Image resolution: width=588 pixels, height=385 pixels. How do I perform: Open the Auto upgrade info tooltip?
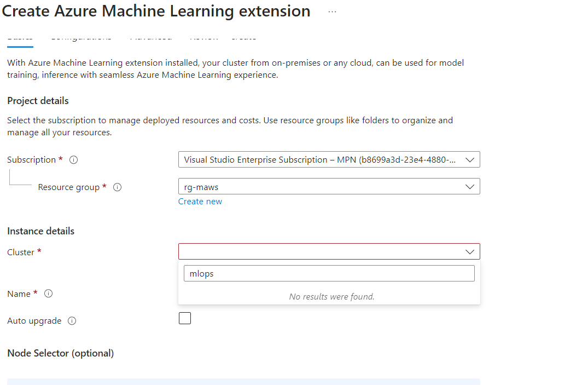click(72, 320)
